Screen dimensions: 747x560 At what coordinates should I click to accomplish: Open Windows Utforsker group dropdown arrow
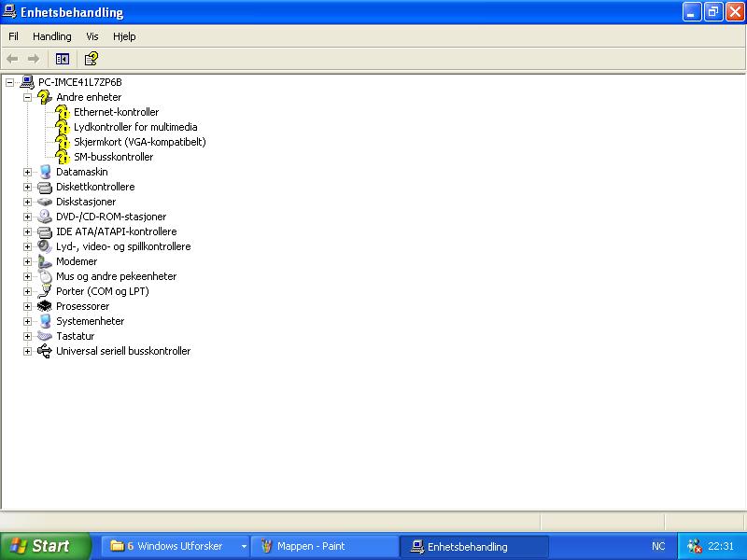tap(244, 547)
